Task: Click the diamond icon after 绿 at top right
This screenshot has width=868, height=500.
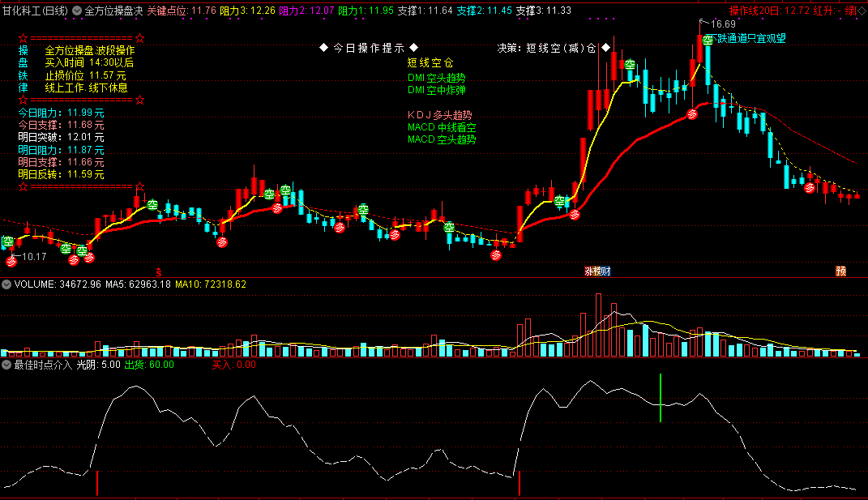Action: pyautogui.click(x=862, y=11)
